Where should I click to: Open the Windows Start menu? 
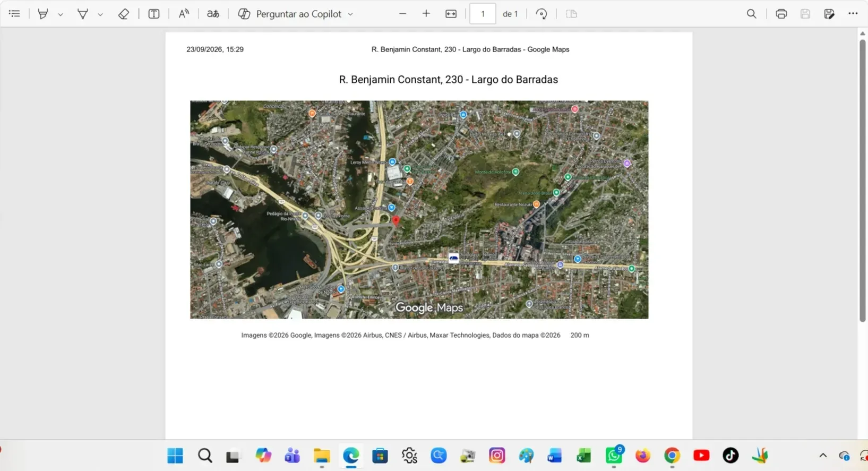click(x=175, y=456)
